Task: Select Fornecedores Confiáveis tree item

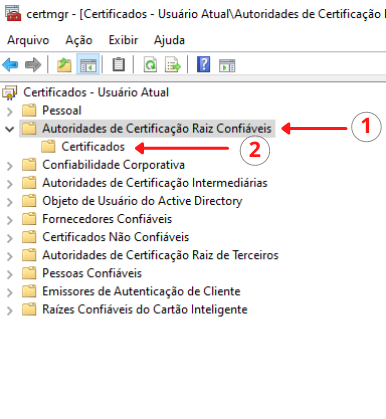Action: click(107, 219)
